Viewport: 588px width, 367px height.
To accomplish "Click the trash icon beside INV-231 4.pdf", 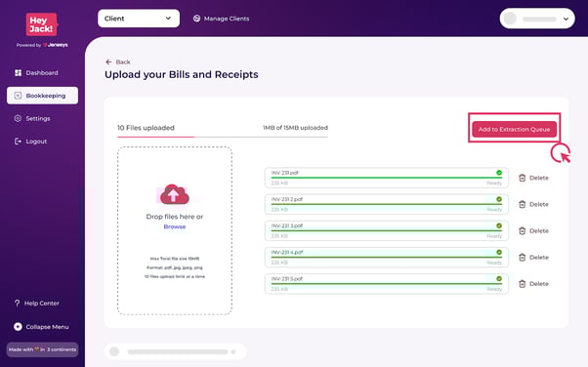I will [522, 257].
